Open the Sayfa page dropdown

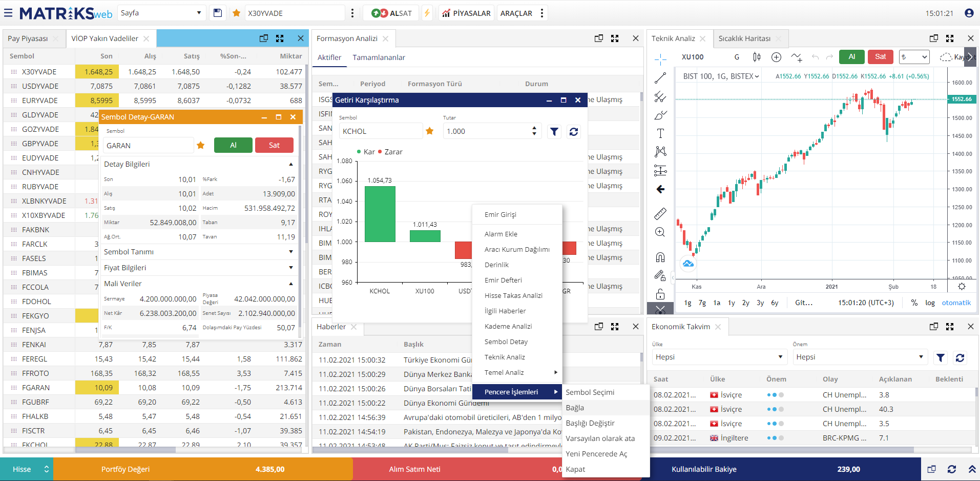click(161, 13)
